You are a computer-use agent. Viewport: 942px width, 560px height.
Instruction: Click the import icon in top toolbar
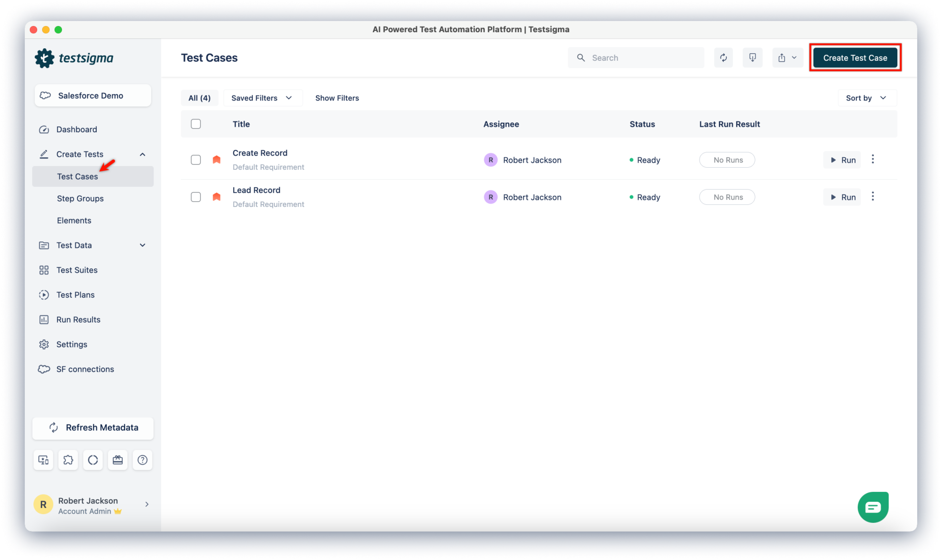(x=752, y=58)
